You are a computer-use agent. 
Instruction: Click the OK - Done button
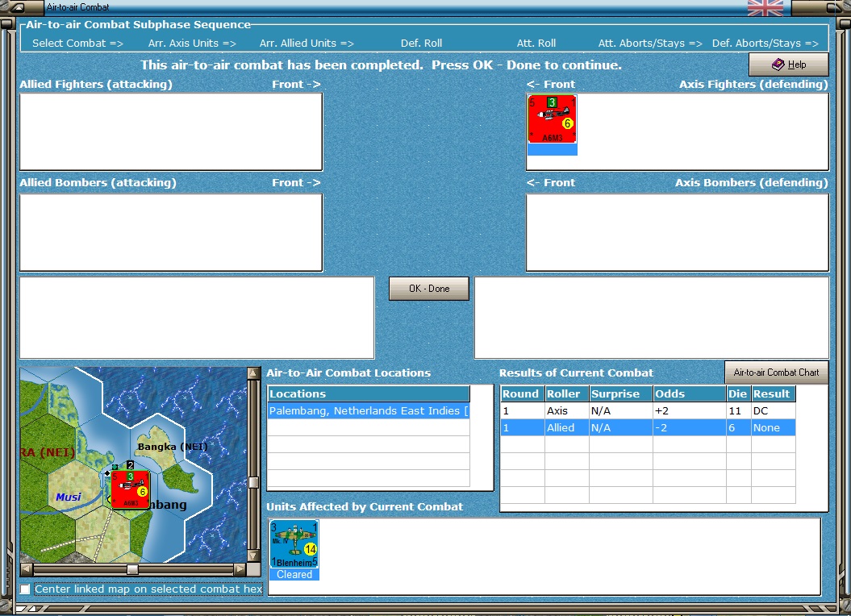click(x=429, y=289)
